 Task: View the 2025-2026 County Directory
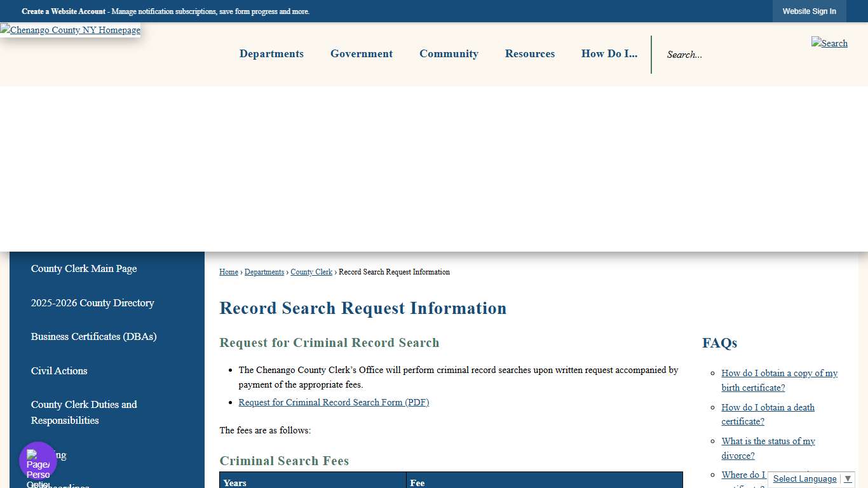click(x=92, y=303)
